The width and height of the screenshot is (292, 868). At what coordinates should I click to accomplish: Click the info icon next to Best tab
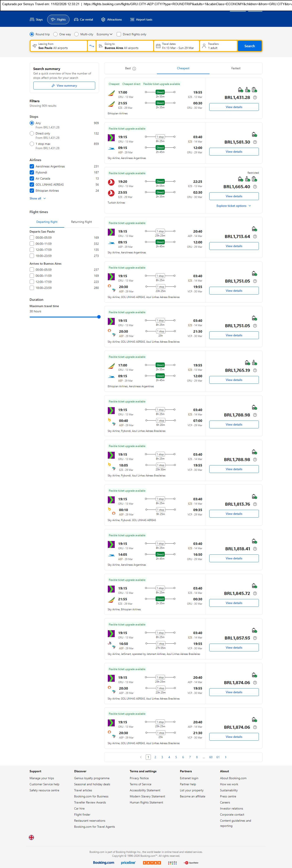pyautogui.click(x=134, y=68)
